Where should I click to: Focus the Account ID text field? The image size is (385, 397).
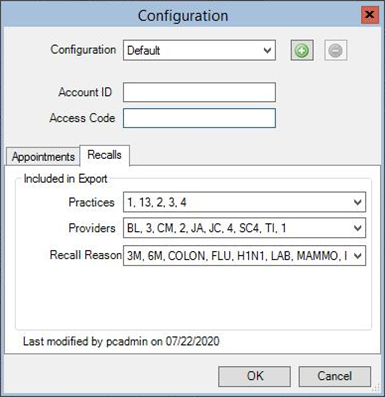(x=199, y=92)
